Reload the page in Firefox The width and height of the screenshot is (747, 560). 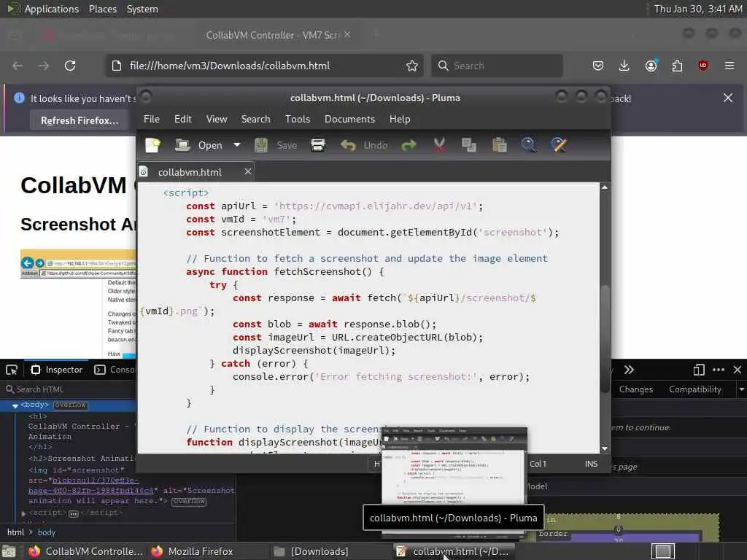point(70,66)
